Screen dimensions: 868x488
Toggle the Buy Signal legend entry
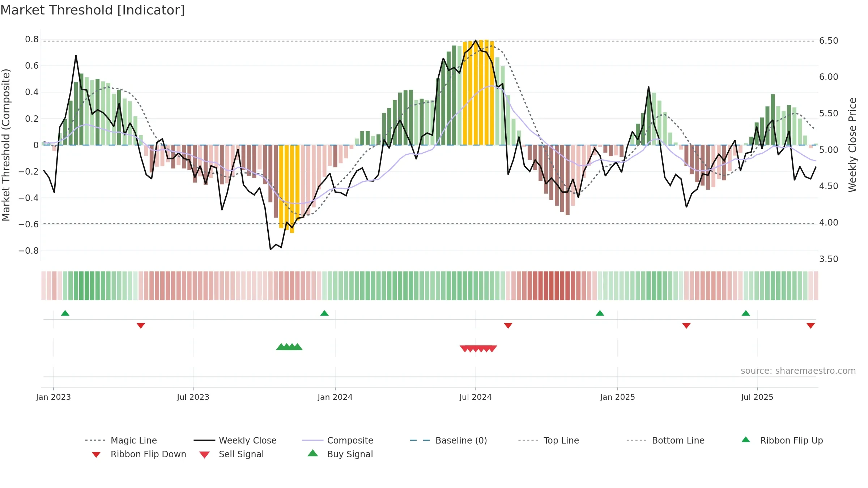(340, 454)
